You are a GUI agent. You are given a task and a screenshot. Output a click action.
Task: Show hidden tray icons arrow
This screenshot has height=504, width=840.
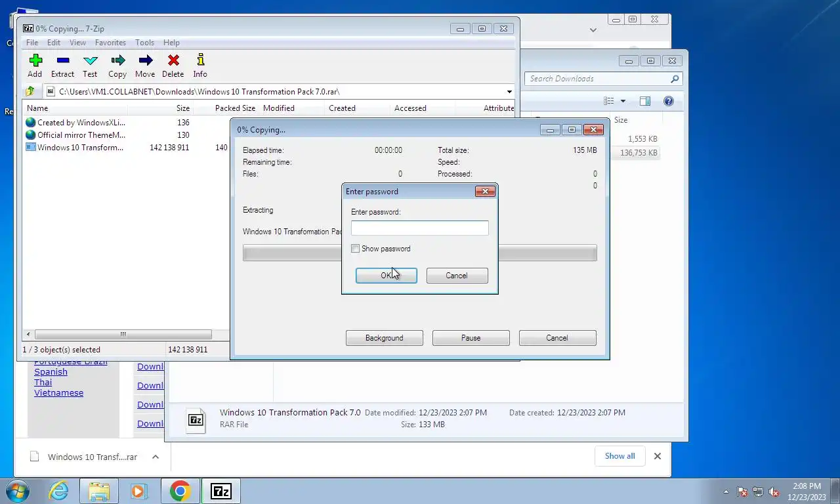(x=726, y=492)
